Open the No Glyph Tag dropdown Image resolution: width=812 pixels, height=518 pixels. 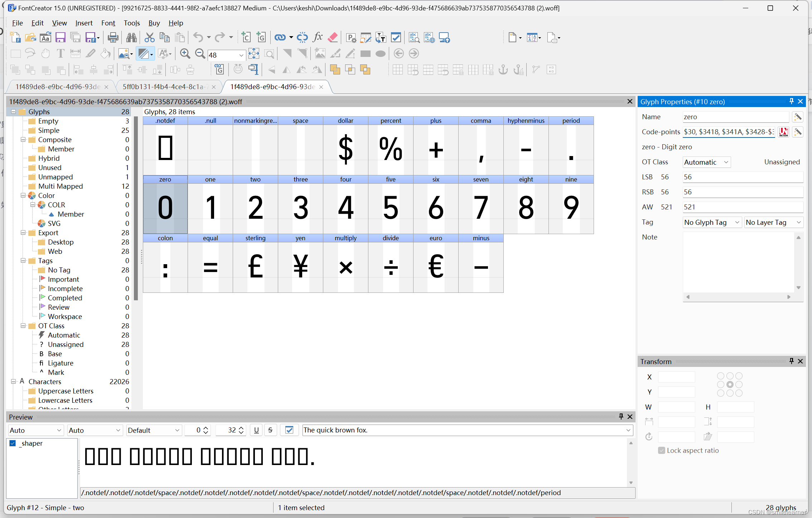711,222
